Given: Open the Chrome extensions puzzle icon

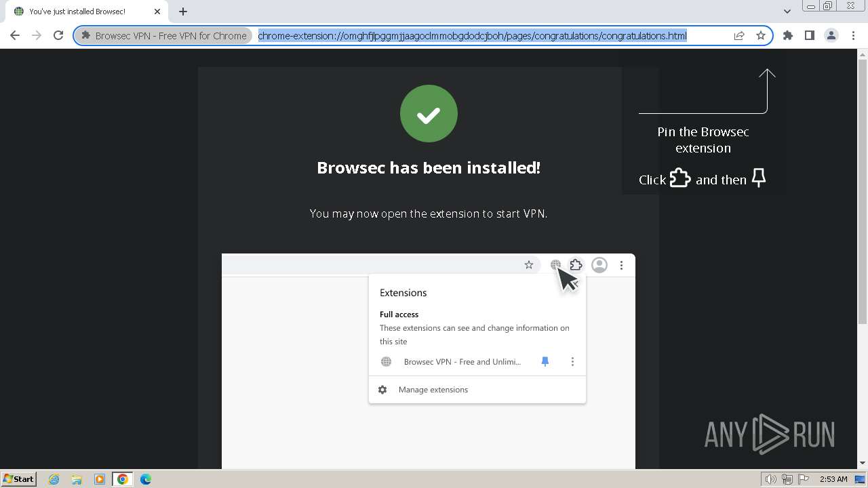Looking at the screenshot, I should click(x=788, y=35).
